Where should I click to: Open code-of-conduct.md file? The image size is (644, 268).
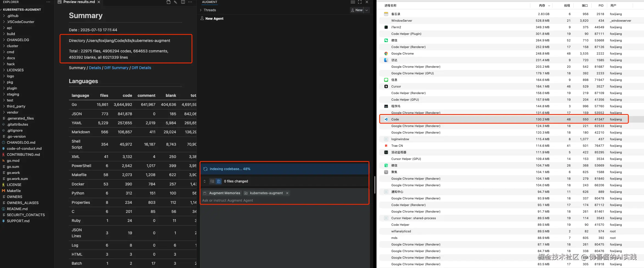click(24, 149)
